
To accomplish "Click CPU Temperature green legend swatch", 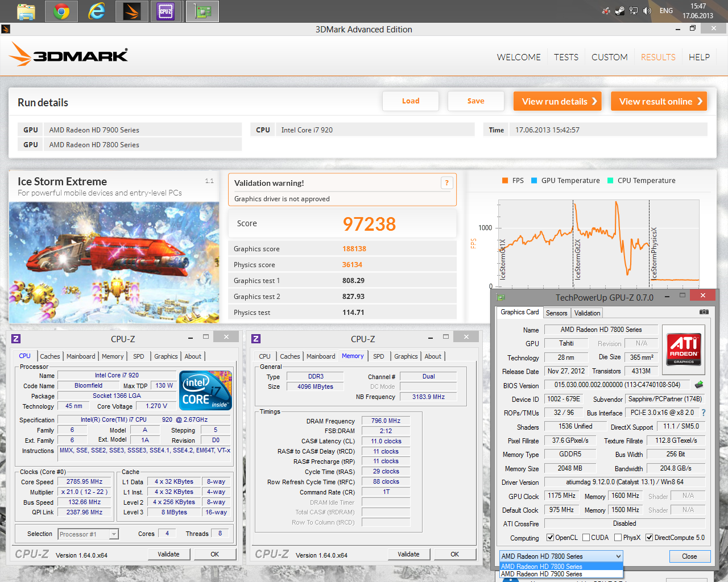I will [610, 181].
